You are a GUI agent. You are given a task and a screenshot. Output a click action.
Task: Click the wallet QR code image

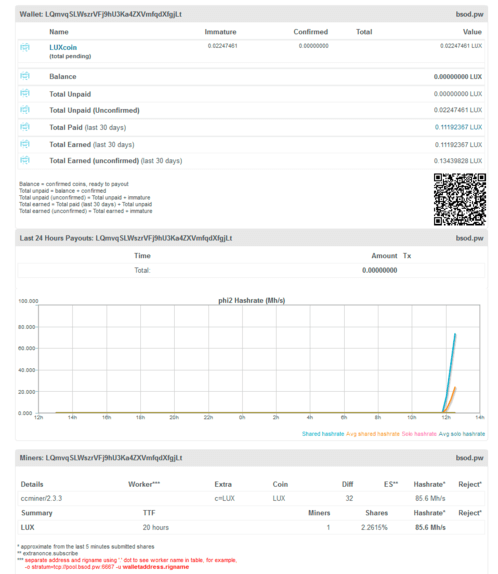point(460,200)
